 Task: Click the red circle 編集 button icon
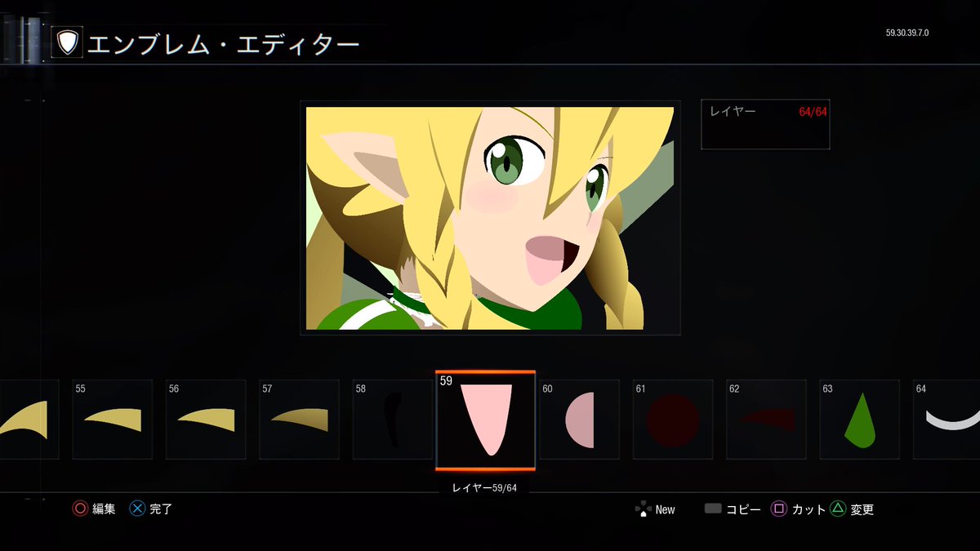point(80,509)
